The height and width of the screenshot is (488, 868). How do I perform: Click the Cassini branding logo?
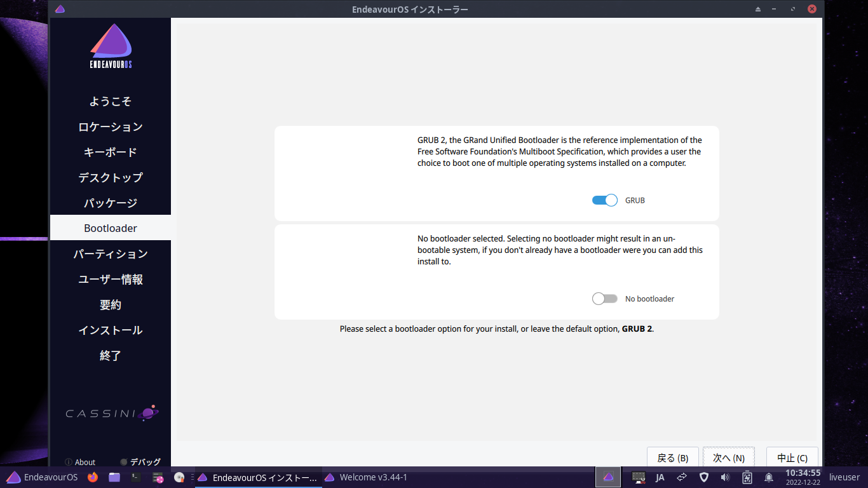112,413
